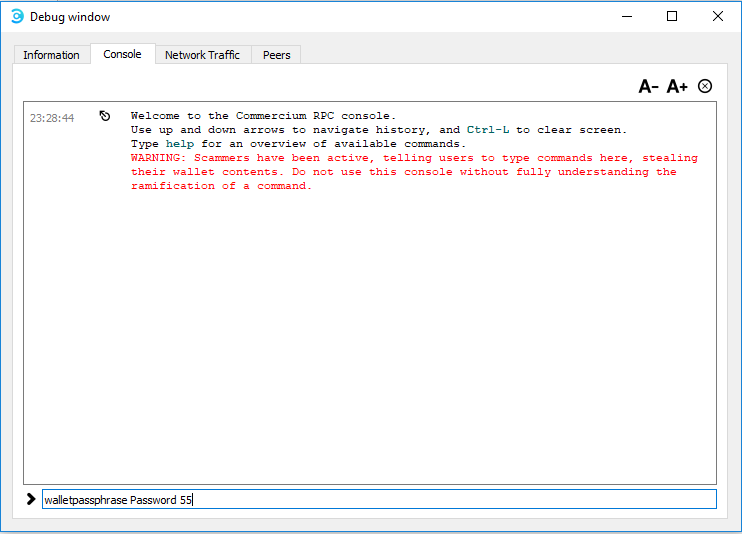Click the history icon beside timestamp
The height and width of the screenshot is (534, 742).
pyautogui.click(x=105, y=116)
